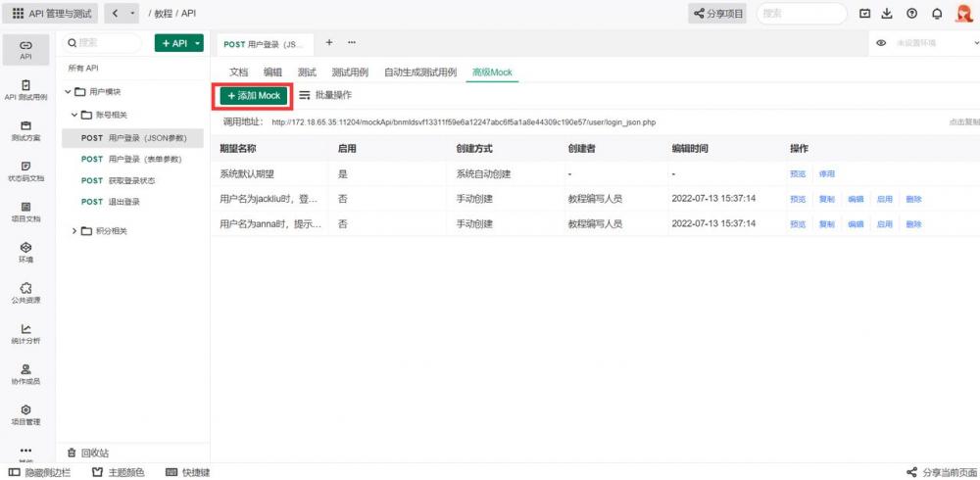Click the download icon in top bar
Viewport: 980px width, 480px height.
click(x=888, y=14)
